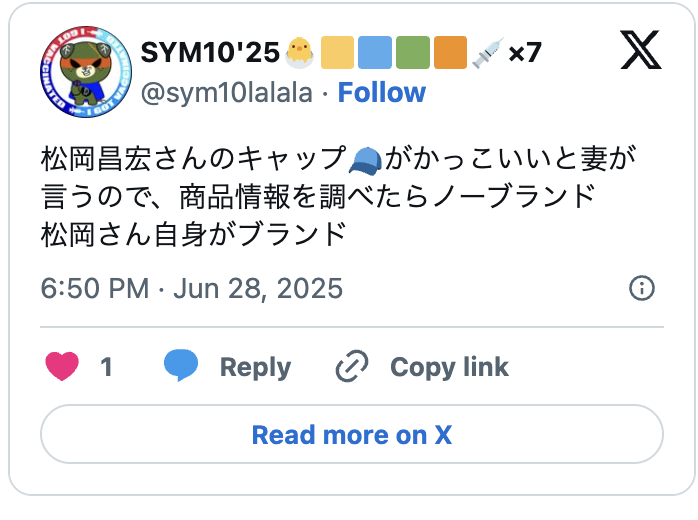
Task: Click the like count number 1
Action: [106, 367]
